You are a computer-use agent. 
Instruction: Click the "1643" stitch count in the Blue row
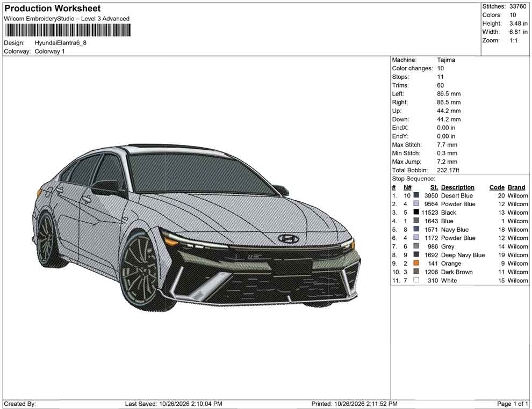431,221
